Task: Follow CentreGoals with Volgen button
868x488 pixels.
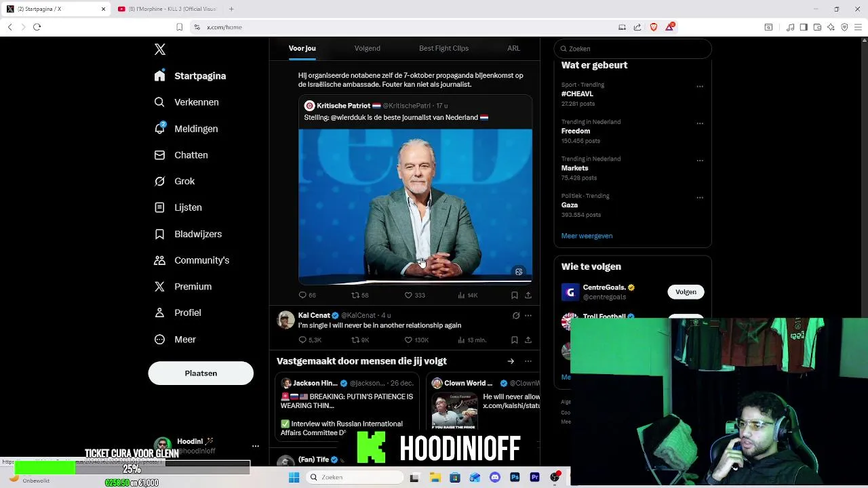Action: (x=686, y=292)
